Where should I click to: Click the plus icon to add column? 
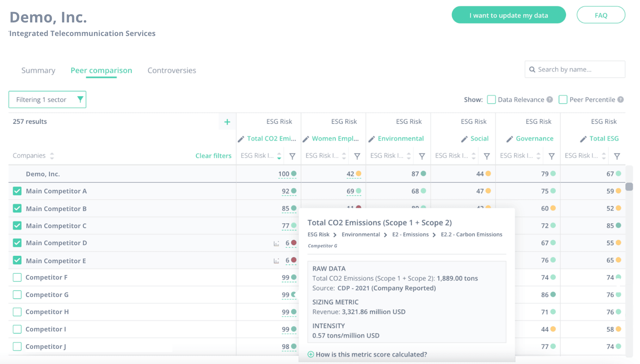[x=227, y=122]
